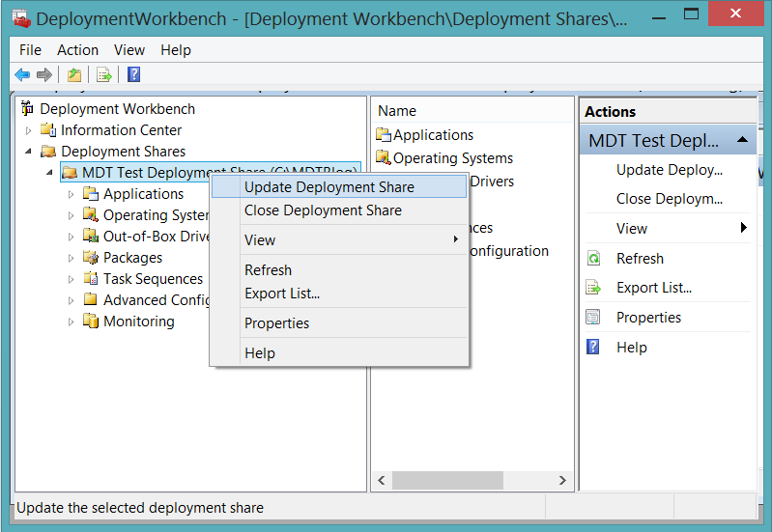Collapse the MDT Test Deployment Share node
This screenshot has height=532, width=772.
point(49,173)
